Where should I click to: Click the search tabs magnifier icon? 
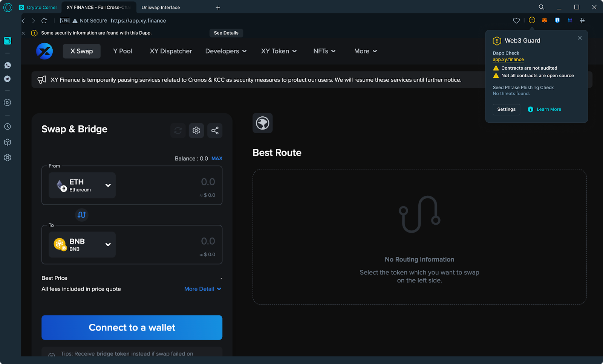(x=542, y=7)
